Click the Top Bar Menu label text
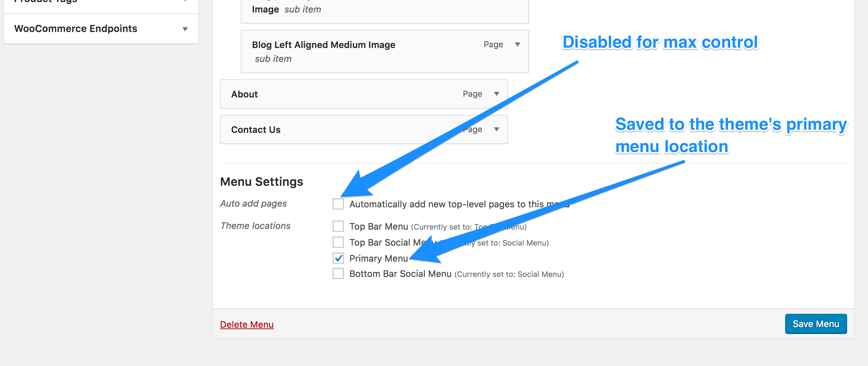Viewport: 868px width, 366px height. (378, 226)
